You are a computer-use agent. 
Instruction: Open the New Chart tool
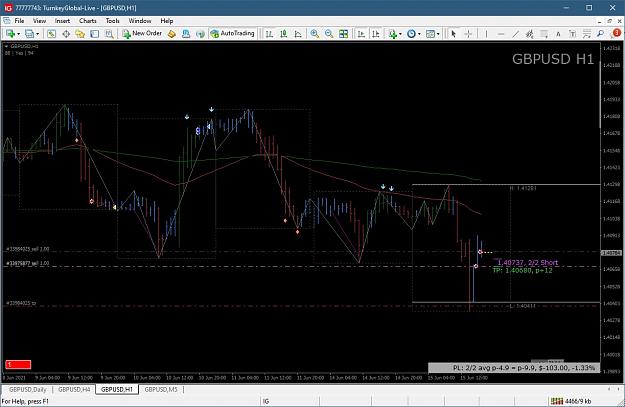[x=10, y=34]
